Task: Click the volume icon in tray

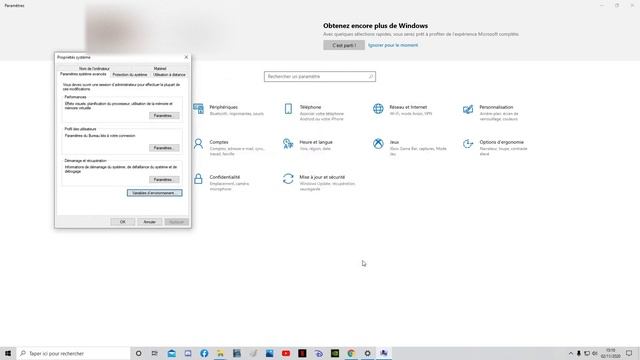Action: (x=595, y=353)
